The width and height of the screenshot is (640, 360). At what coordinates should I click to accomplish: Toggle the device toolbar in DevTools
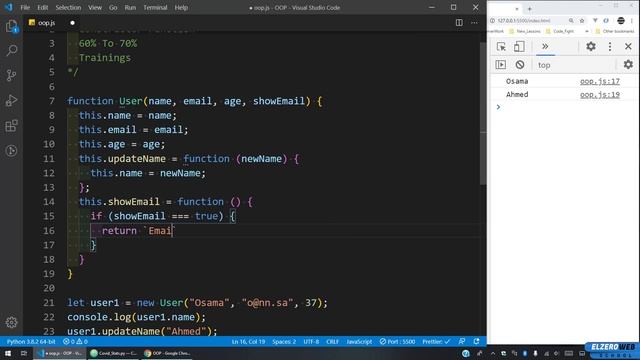[519, 47]
